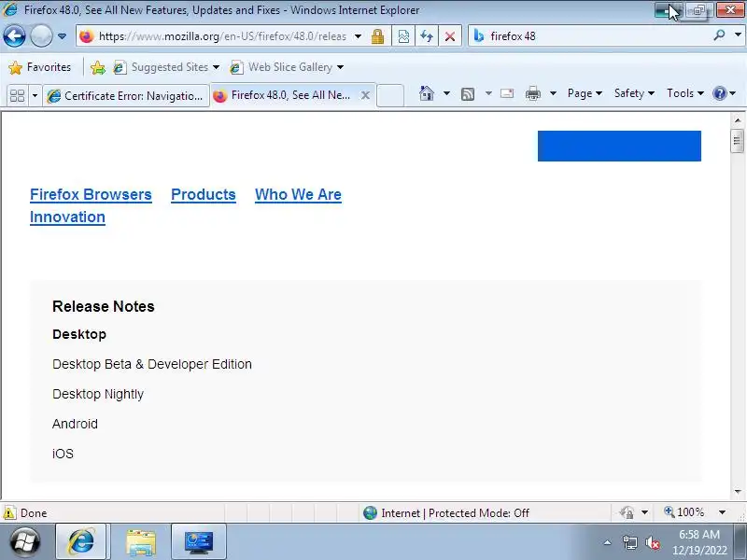The width and height of the screenshot is (747, 560).
Task: Click the Help question mark icon
Action: click(x=719, y=93)
